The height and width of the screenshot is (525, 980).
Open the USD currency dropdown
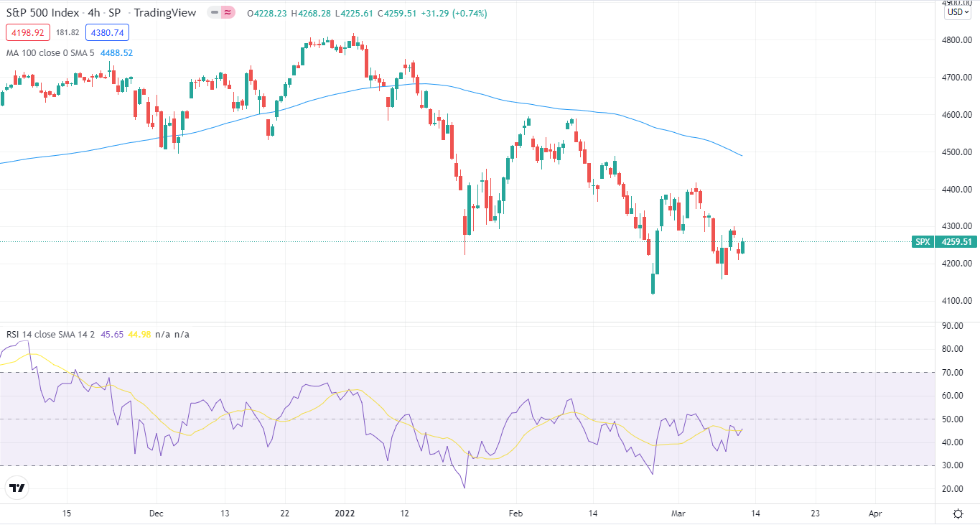[x=958, y=11]
